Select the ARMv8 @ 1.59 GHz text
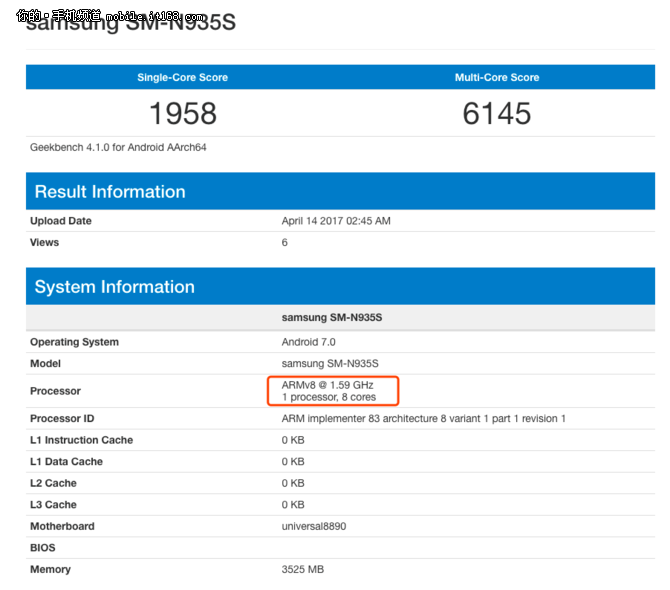This screenshot has width=670, height=590. (x=327, y=385)
